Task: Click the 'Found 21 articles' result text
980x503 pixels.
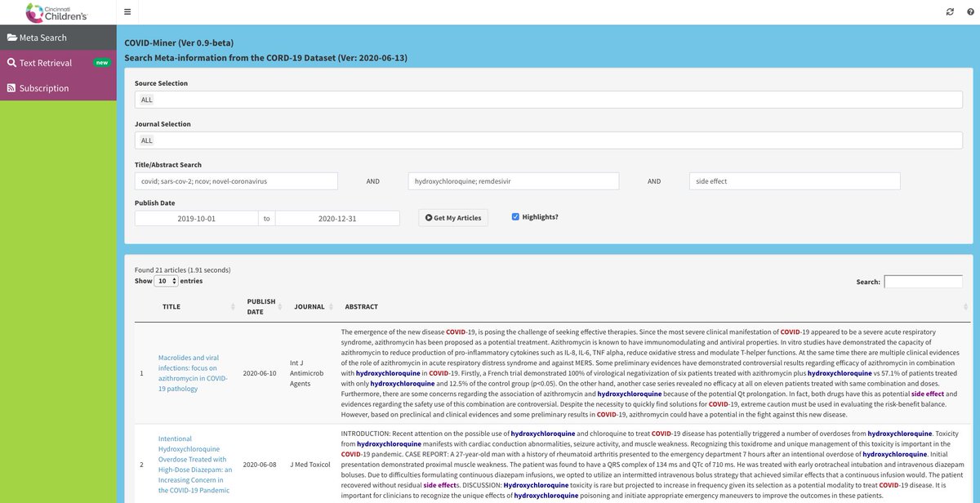Action: 182,269
